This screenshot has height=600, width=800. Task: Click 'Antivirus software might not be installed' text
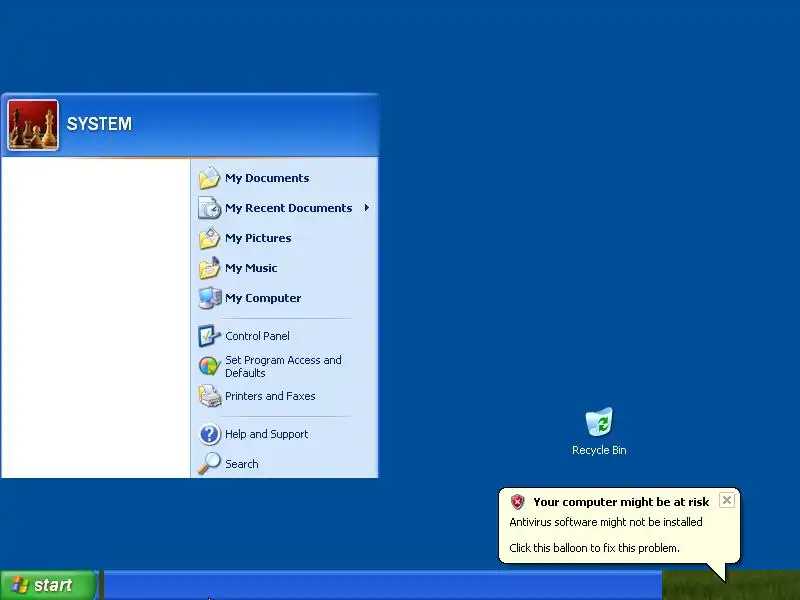coord(606,522)
